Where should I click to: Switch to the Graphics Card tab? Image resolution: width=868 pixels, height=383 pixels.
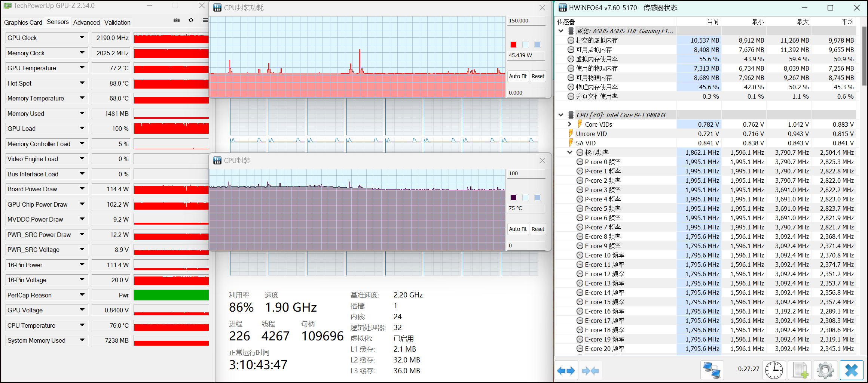23,22
